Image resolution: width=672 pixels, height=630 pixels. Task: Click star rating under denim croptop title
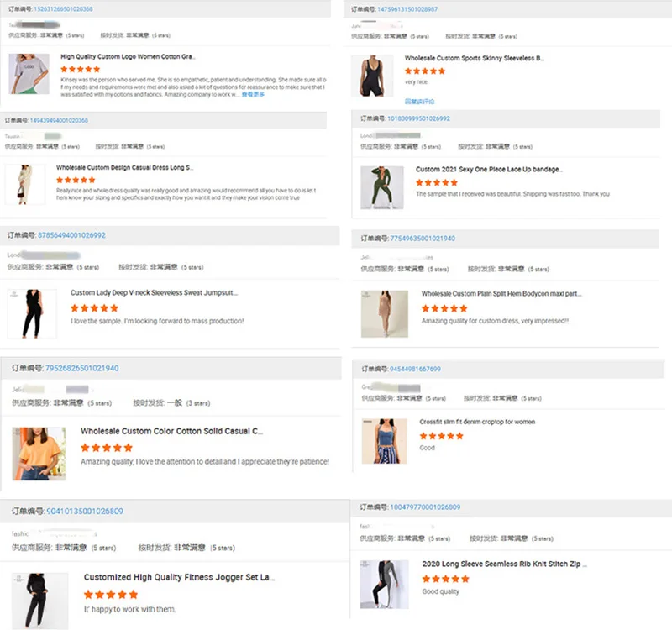pyautogui.click(x=442, y=436)
